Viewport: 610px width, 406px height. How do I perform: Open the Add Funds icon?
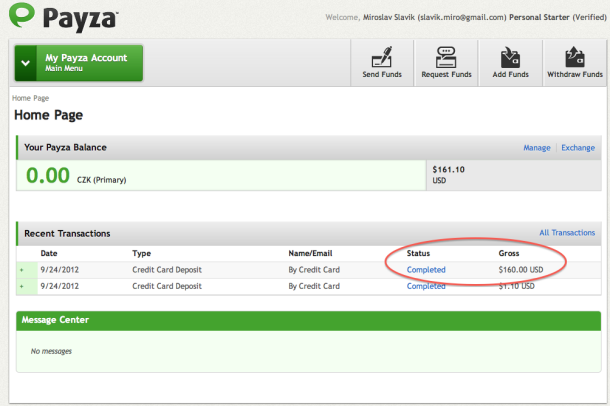coord(510,62)
